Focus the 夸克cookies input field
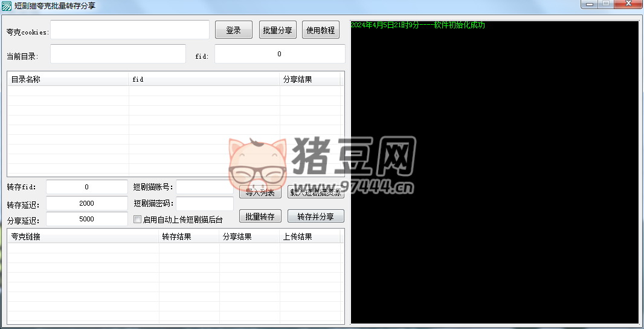Image resolution: width=644 pixels, height=329 pixels. 130,30
